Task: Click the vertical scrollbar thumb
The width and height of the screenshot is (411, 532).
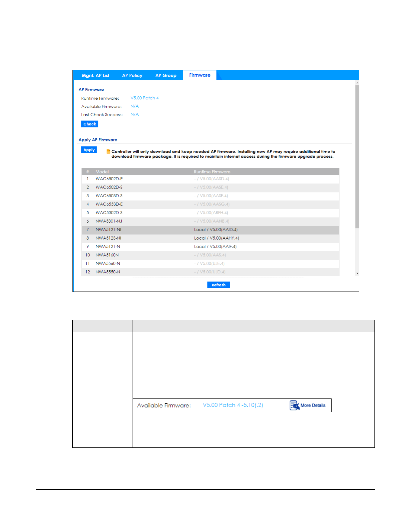Action: [357, 156]
